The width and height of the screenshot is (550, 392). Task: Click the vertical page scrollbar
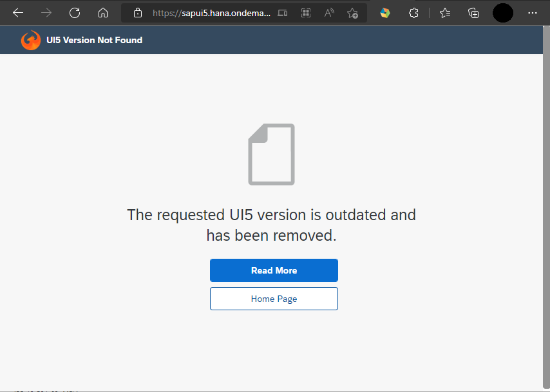coord(547,209)
